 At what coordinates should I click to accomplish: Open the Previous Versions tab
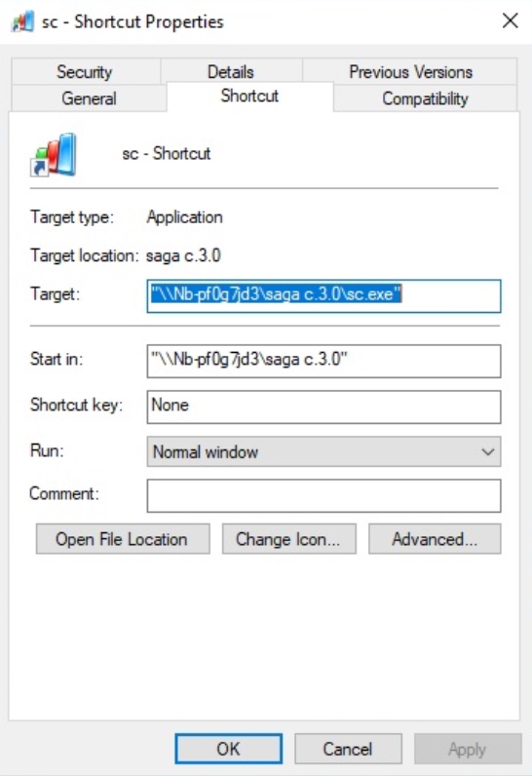pyautogui.click(x=410, y=72)
